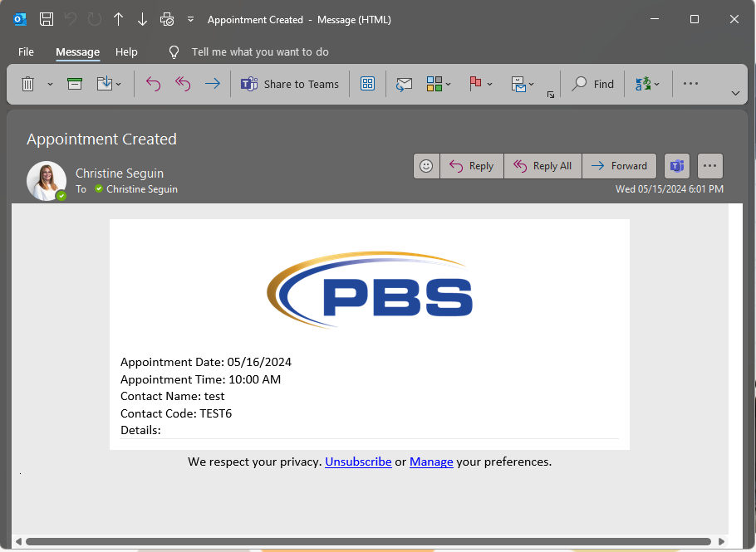
Task: Open more ribbon commands ellipsis
Action: 690,83
